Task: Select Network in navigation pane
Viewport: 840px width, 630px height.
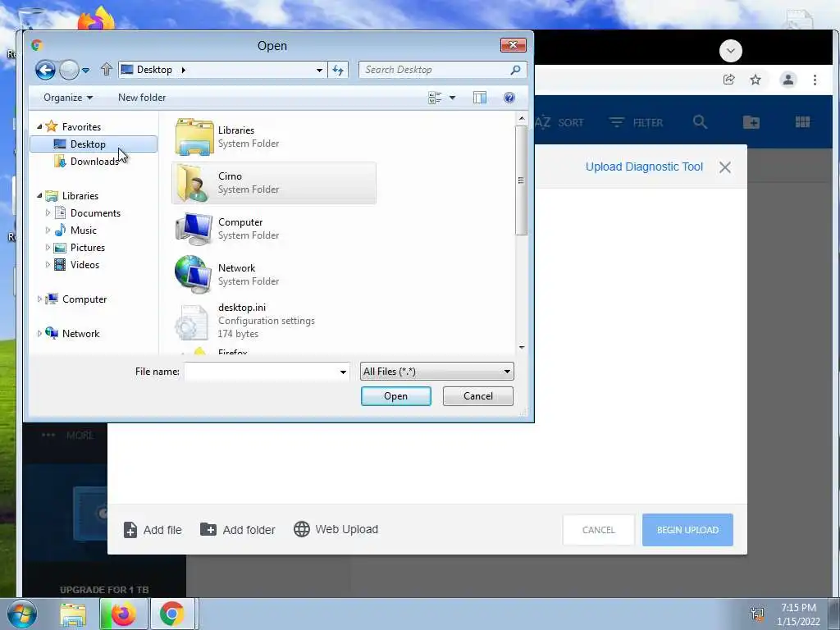Action: click(81, 334)
